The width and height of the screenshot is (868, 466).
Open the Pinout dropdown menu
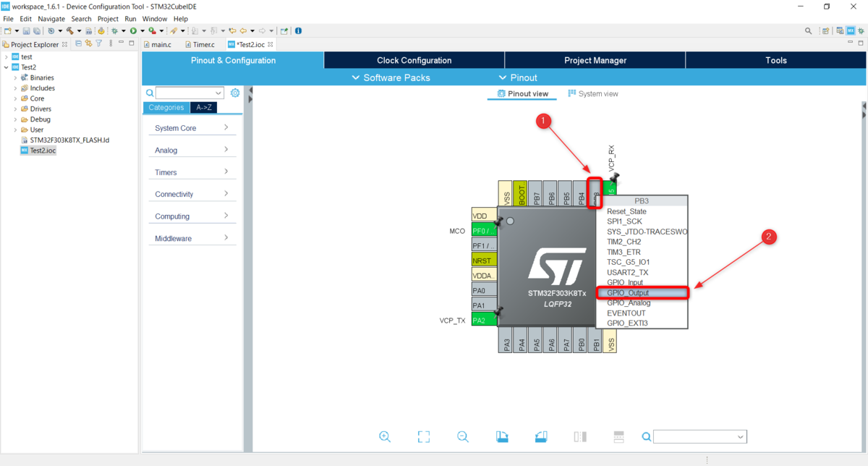[x=518, y=77]
